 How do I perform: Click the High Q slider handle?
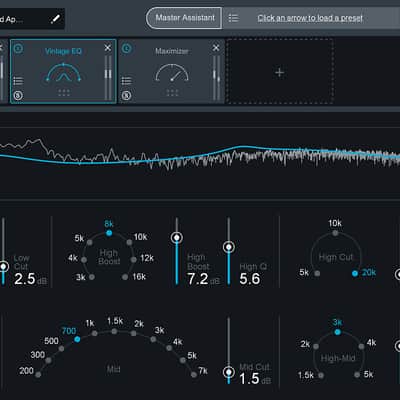pyautogui.click(x=229, y=247)
